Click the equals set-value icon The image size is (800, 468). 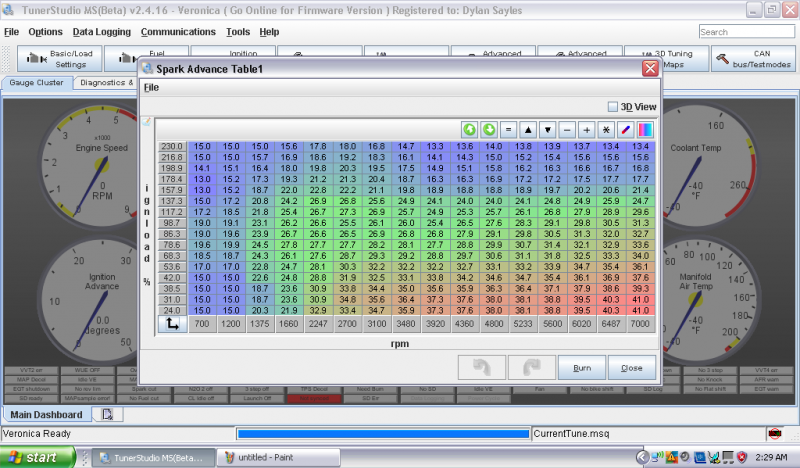click(x=508, y=129)
